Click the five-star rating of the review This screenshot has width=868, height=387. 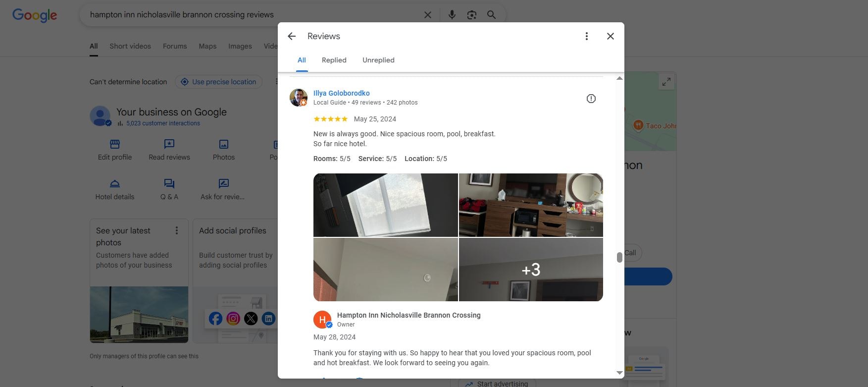coord(330,119)
